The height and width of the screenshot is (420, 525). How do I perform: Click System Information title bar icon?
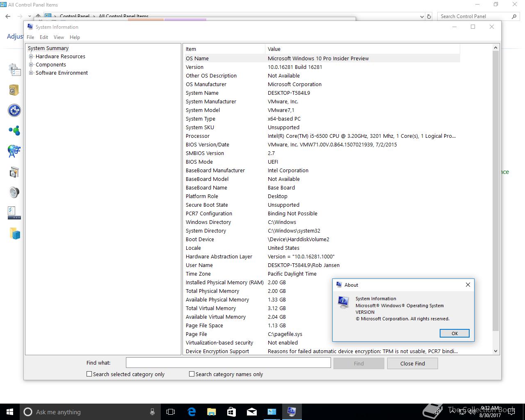[x=30, y=27]
